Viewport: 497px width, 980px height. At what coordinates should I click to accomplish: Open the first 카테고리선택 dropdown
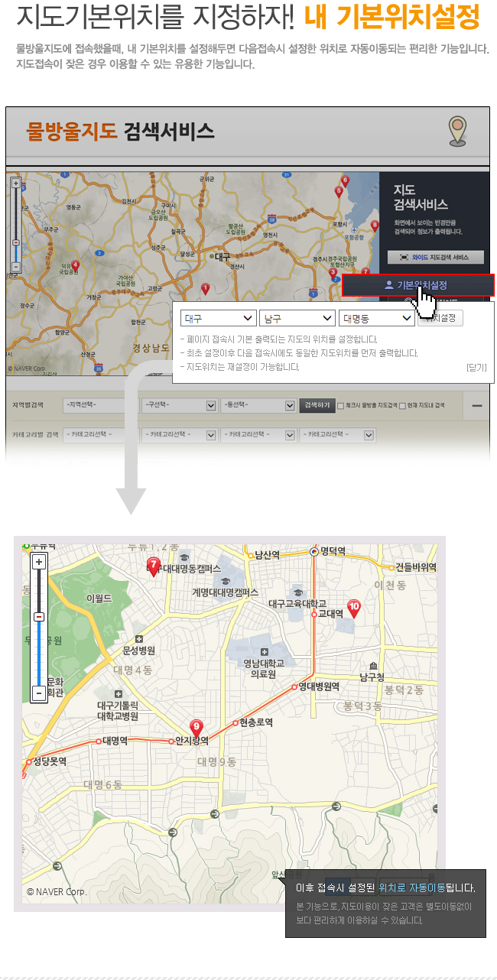coord(100,435)
